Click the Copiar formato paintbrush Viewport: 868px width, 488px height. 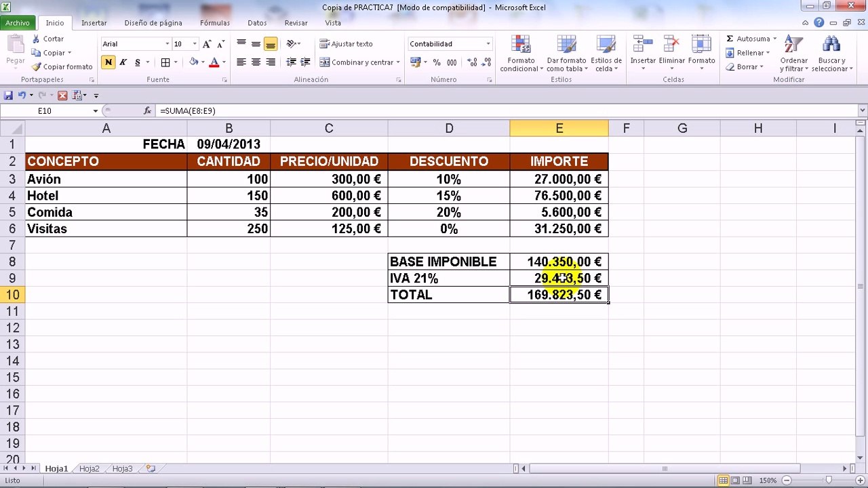coord(62,67)
